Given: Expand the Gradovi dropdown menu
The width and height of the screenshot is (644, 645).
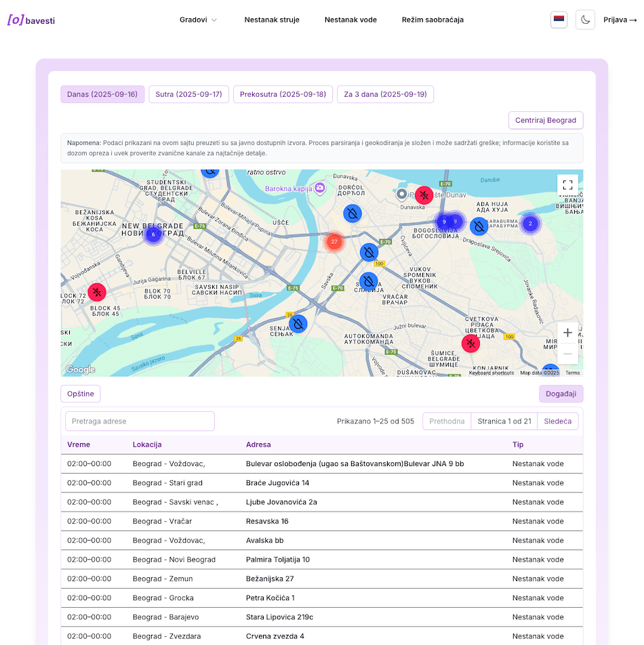Looking at the screenshot, I should pyautogui.click(x=198, y=20).
